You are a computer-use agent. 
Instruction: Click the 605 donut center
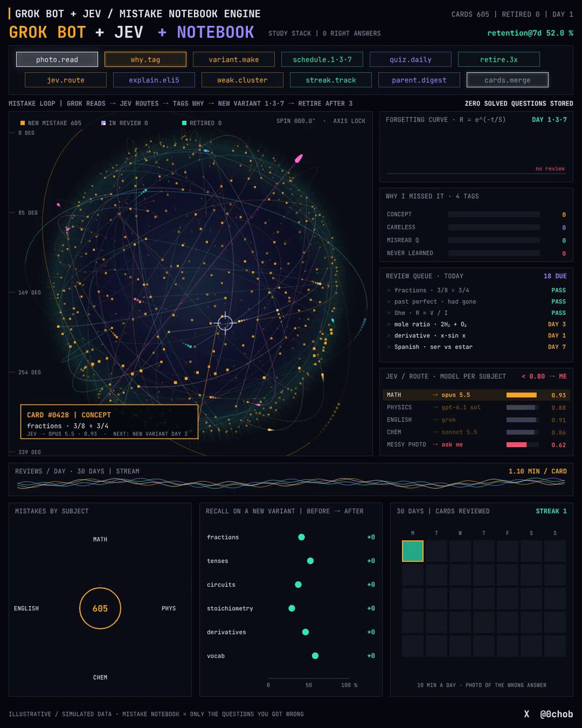tap(100, 608)
